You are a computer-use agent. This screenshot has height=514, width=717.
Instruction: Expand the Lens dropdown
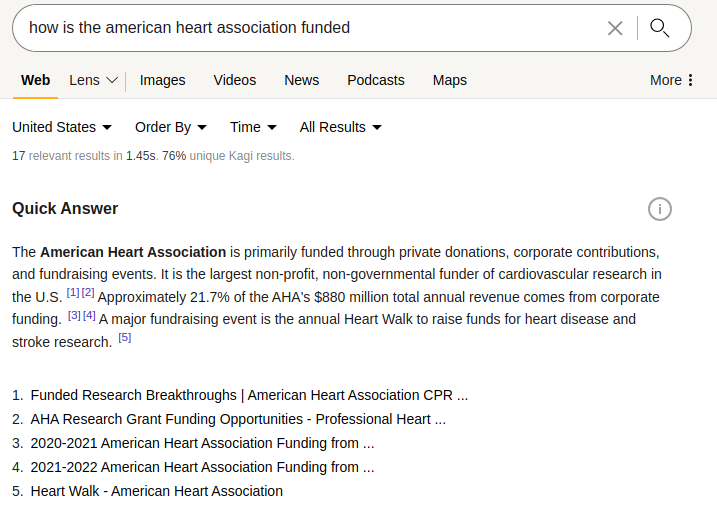click(x=94, y=80)
